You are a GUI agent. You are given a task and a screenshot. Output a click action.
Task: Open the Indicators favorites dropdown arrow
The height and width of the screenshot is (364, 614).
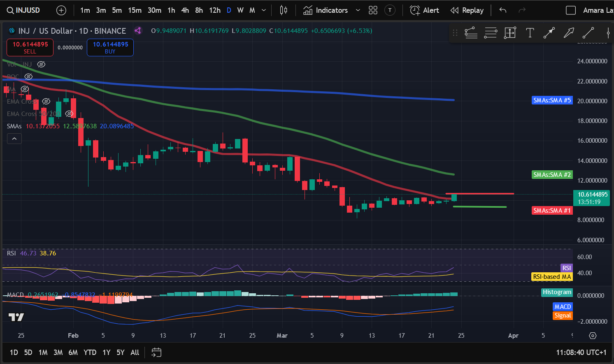click(x=358, y=10)
